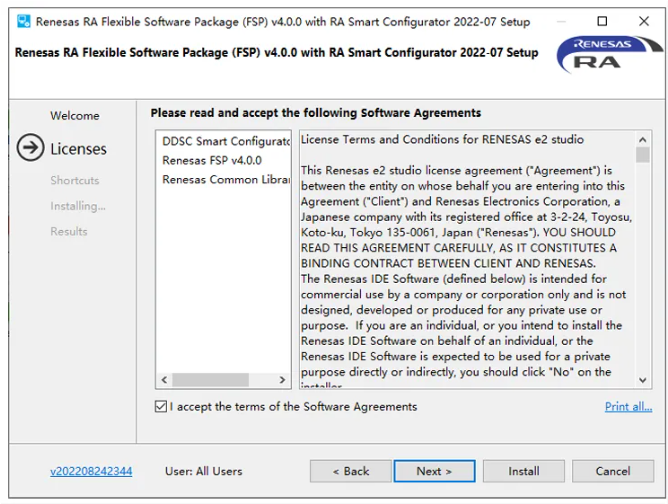This screenshot has height=504, width=668.
Task: Start installation with Install button
Action: [524, 471]
